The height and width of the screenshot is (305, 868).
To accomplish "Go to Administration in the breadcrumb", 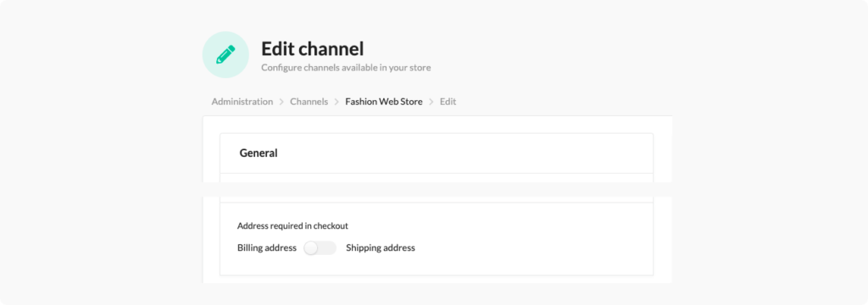I will pyautogui.click(x=242, y=102).
